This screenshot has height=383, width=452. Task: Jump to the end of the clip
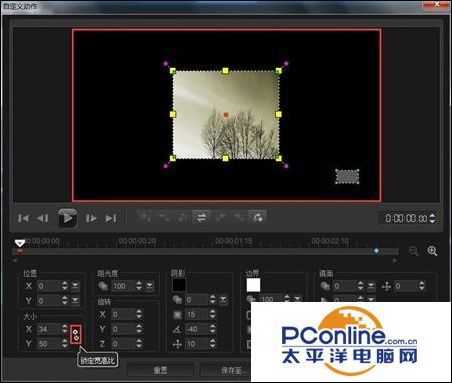111,218
